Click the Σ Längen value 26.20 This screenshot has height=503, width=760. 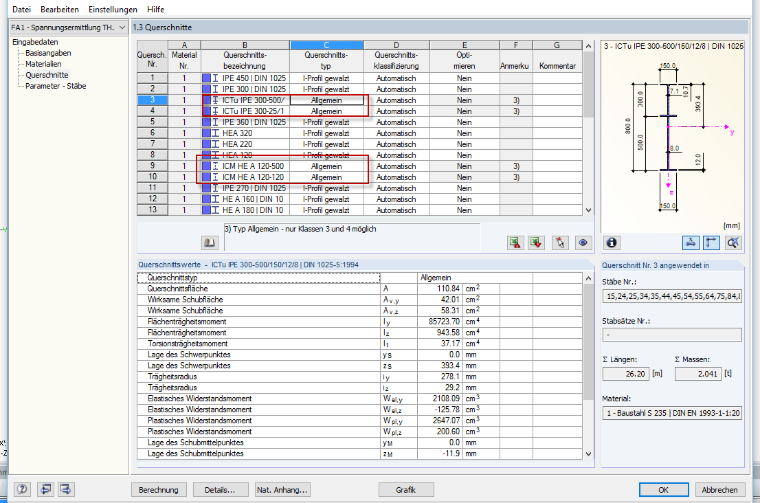pyautogui.click(x=625, y=374)
